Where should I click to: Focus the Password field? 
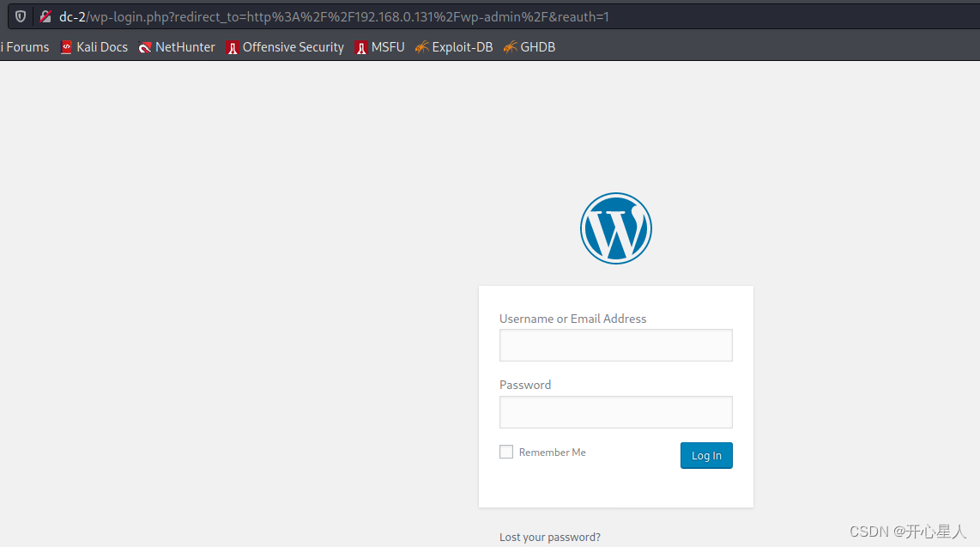coord(615,412)
